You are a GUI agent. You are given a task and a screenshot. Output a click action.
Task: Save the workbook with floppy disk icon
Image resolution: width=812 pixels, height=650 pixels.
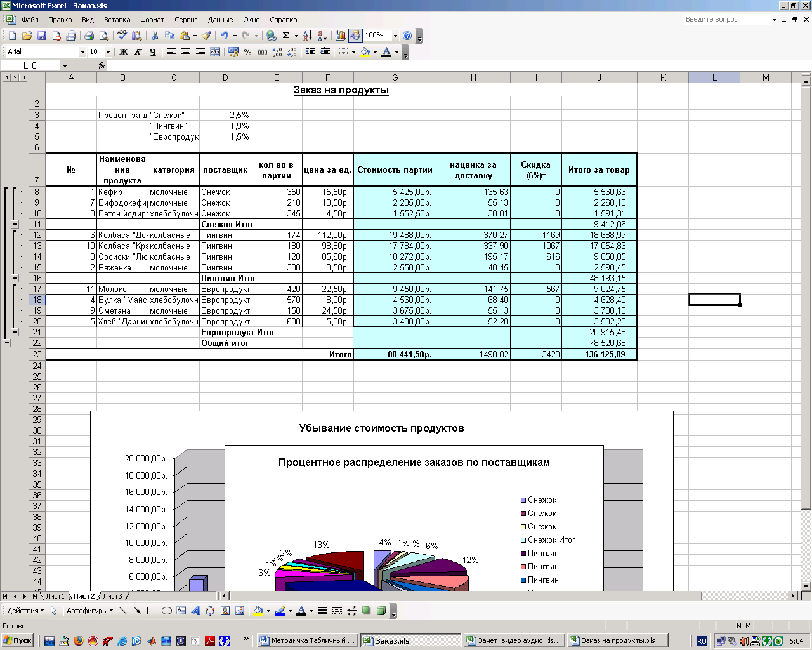pos(41,36)
